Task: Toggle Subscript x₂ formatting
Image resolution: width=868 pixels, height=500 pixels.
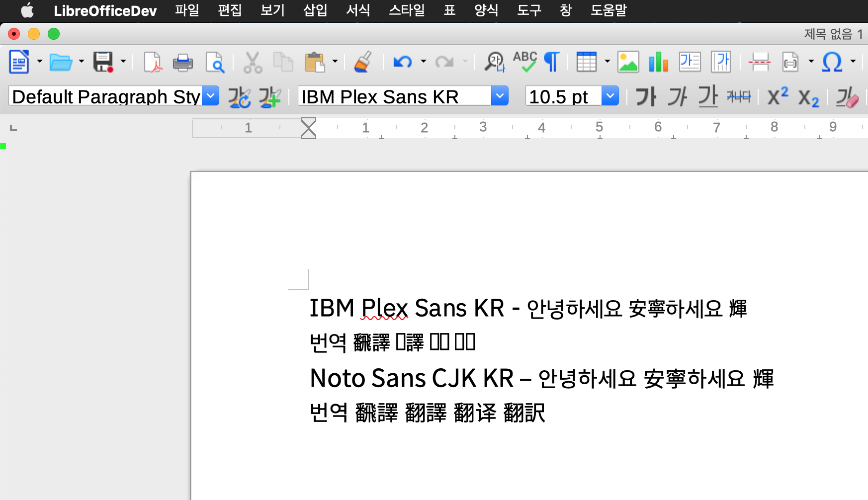Action: pos(808,98)
